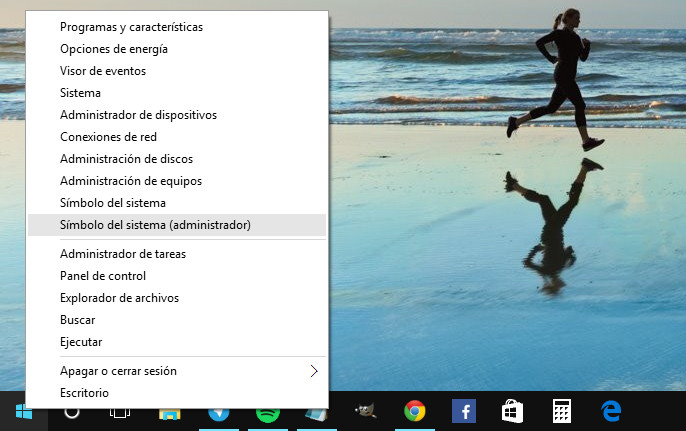Viewport: 686px width, 431px height.
Task: Select Buscar menu entry
Action: tap(177, 320)
